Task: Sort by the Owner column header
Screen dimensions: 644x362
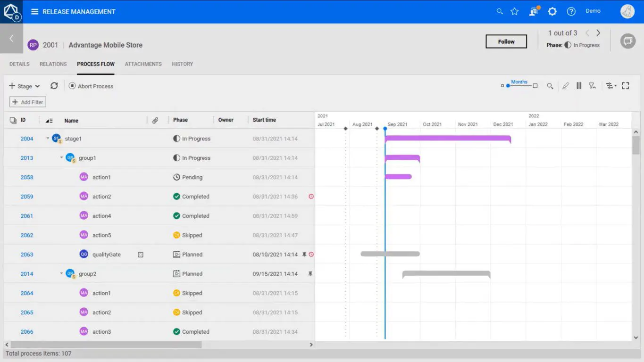Action: point(226,120)
